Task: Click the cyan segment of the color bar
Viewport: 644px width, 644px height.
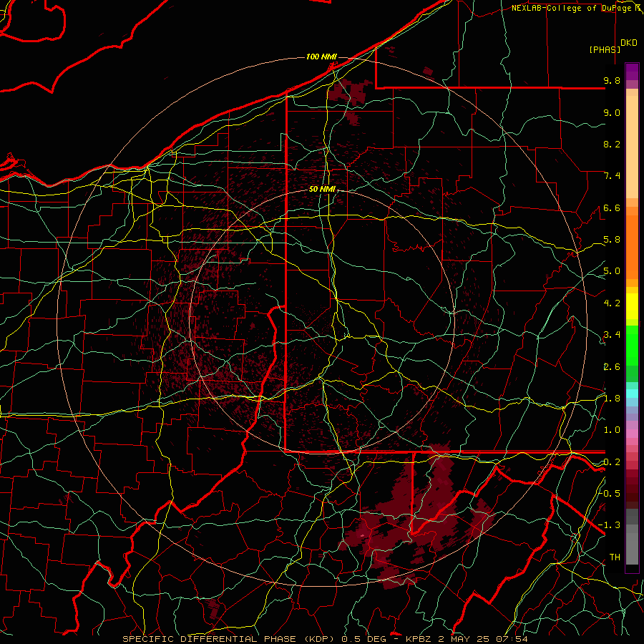Action: (x=632, y=394)
